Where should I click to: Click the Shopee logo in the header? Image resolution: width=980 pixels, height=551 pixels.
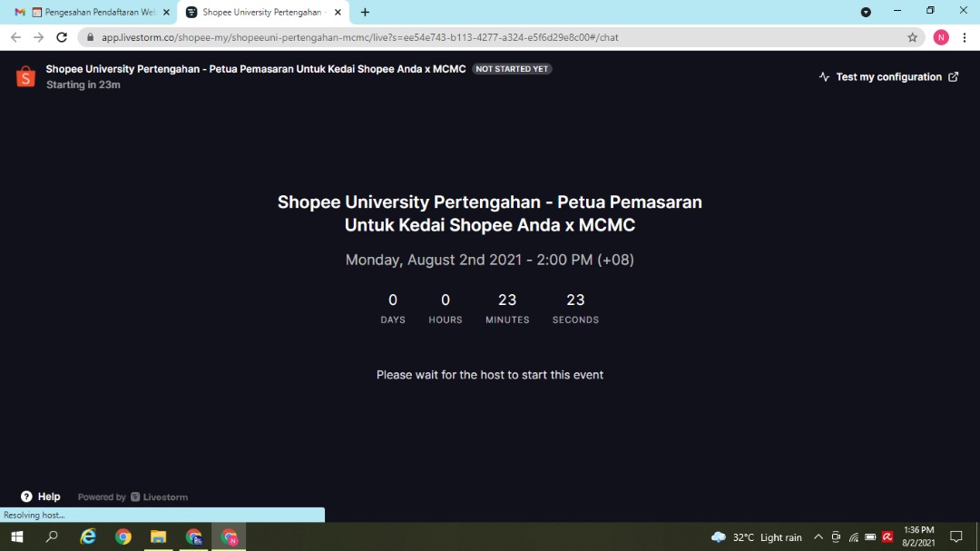[x=25, y=77]
